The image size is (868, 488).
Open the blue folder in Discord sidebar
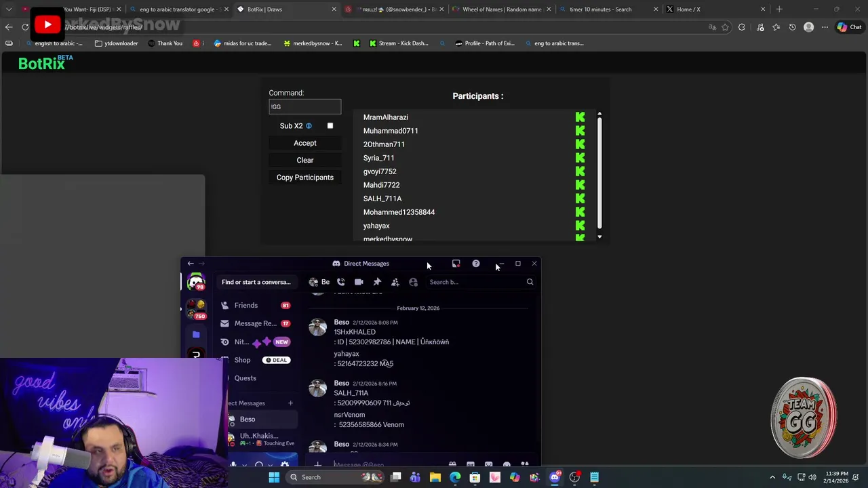point(196,334)
